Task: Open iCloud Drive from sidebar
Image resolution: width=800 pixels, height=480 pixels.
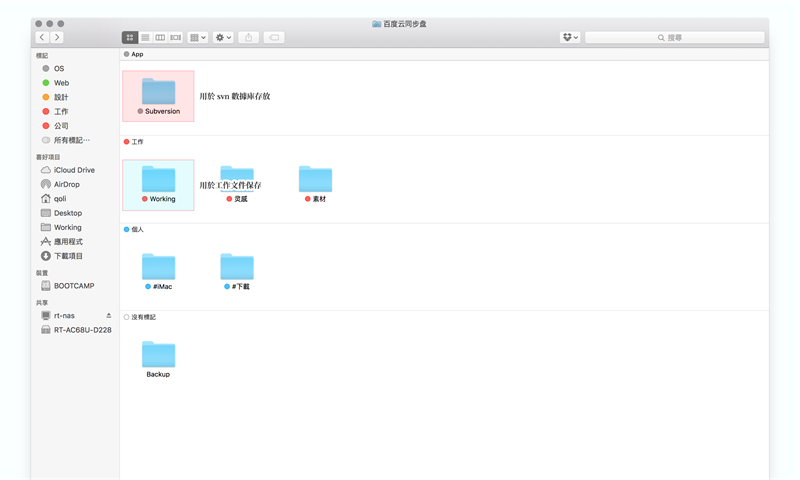Action: 73,170
